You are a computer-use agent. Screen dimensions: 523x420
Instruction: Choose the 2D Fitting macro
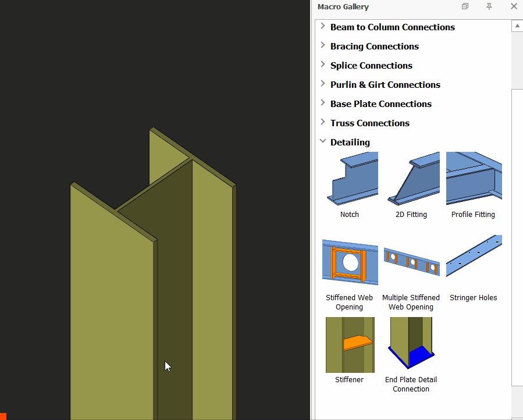coord(411,179)
